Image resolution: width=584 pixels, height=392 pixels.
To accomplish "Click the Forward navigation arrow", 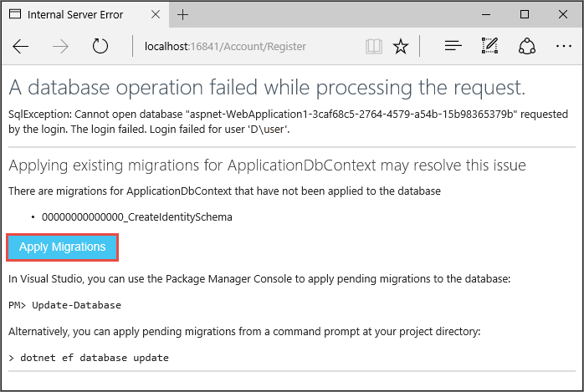I will point(60,47).
